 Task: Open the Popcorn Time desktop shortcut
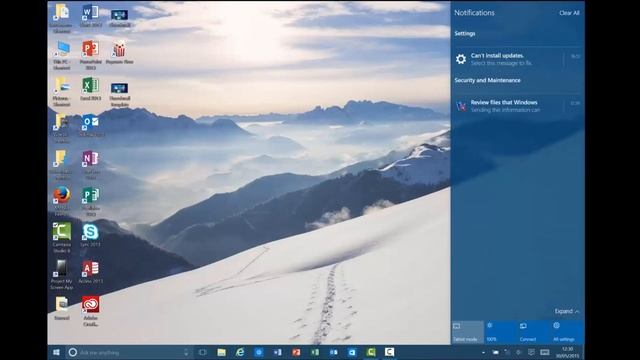coord(120,52)
